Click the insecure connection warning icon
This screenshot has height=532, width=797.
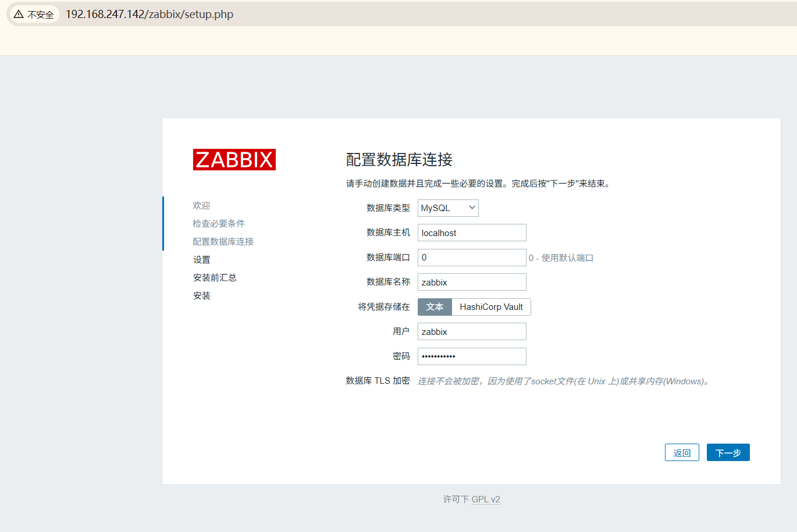pos(19,14)
